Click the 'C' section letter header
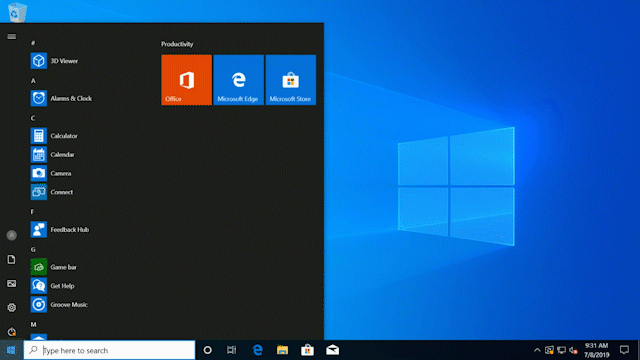Image resolution: width=640 pixels, height=360 pixels. pos(33,118)
